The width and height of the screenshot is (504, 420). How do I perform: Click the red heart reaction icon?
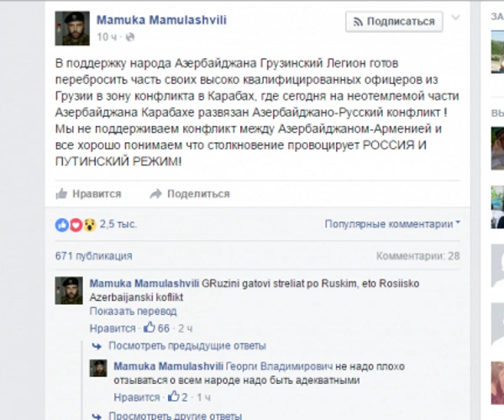click(76, 224)
